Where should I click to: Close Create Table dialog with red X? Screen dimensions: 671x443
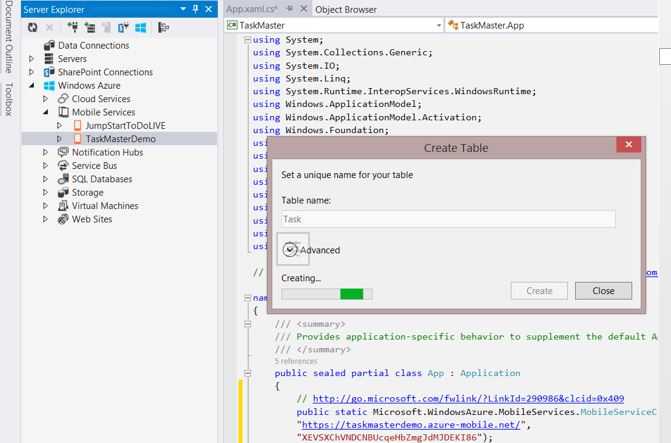click(x=628, y=145)
